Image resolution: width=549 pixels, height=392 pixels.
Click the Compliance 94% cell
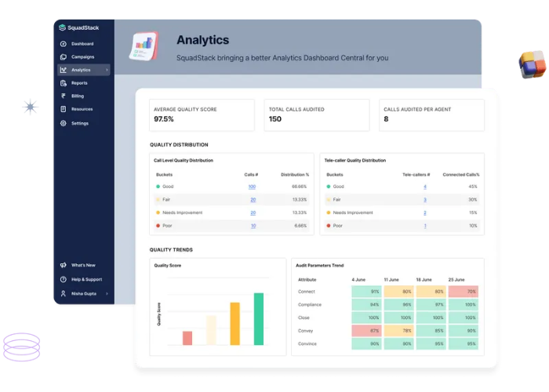[366, 304]
